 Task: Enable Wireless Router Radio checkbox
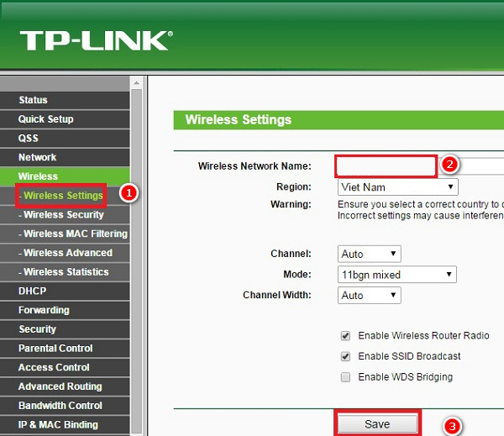(x=345, y=336)
